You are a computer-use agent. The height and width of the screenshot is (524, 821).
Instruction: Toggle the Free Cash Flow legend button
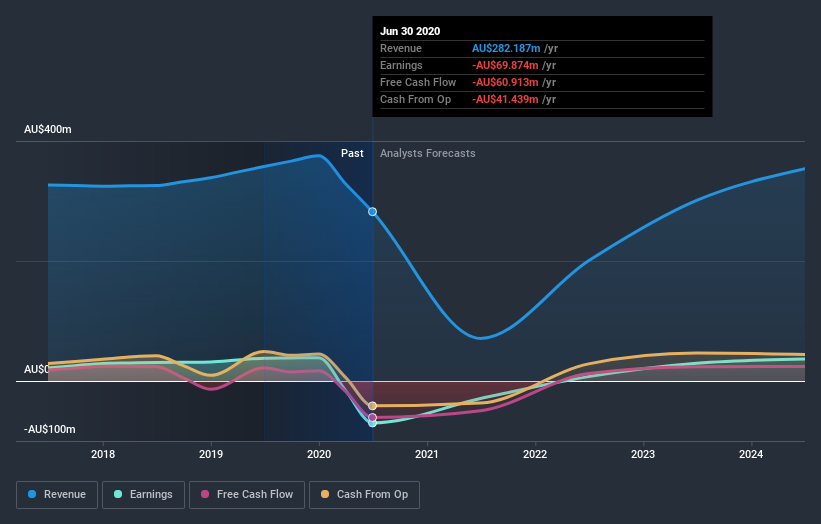[247, 495]
